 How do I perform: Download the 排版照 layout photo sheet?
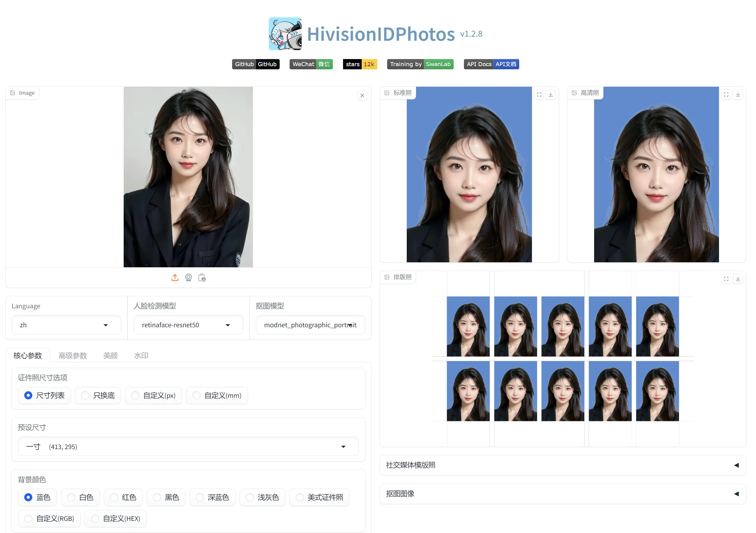point(738,279)
